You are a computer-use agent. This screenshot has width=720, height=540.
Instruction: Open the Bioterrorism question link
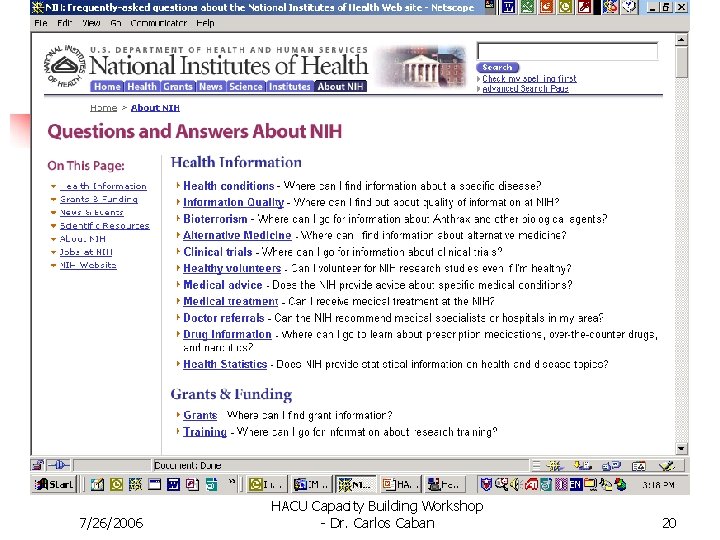pos(215,219)
